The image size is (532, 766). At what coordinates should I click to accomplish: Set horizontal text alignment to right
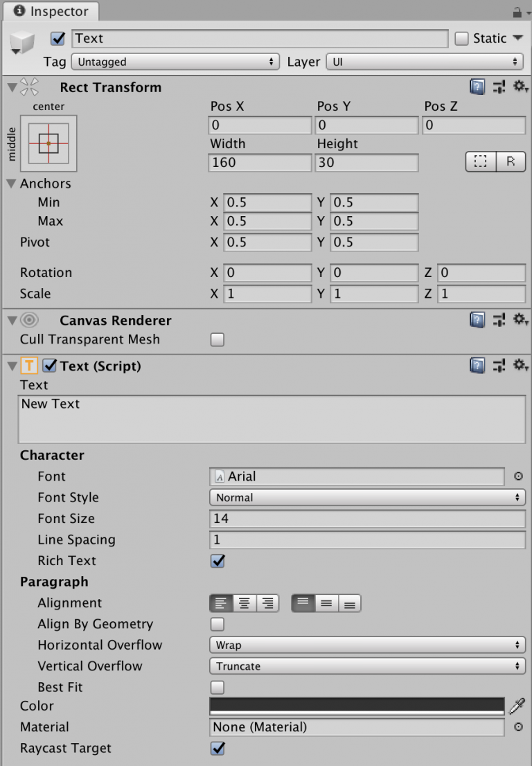tap(267, 603)
